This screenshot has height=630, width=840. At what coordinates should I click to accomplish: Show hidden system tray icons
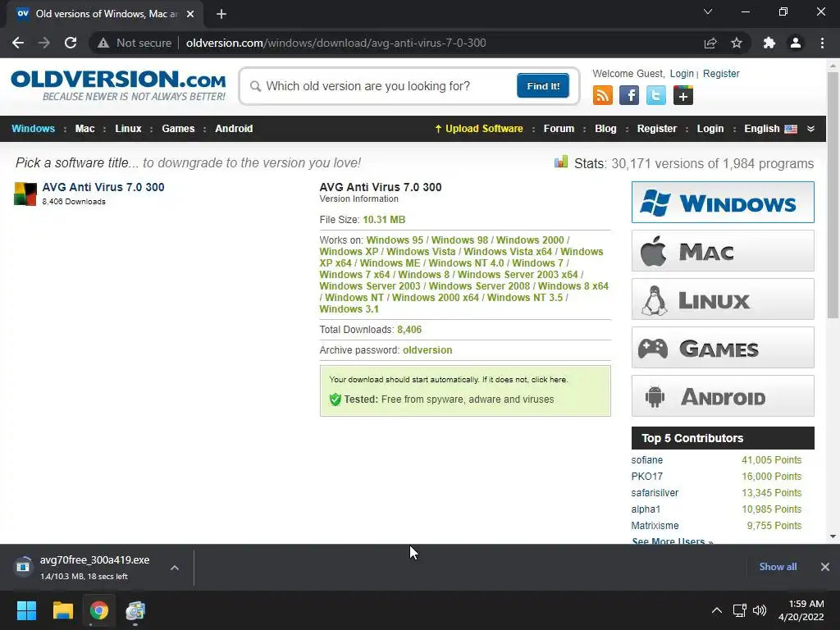point(717,610)
